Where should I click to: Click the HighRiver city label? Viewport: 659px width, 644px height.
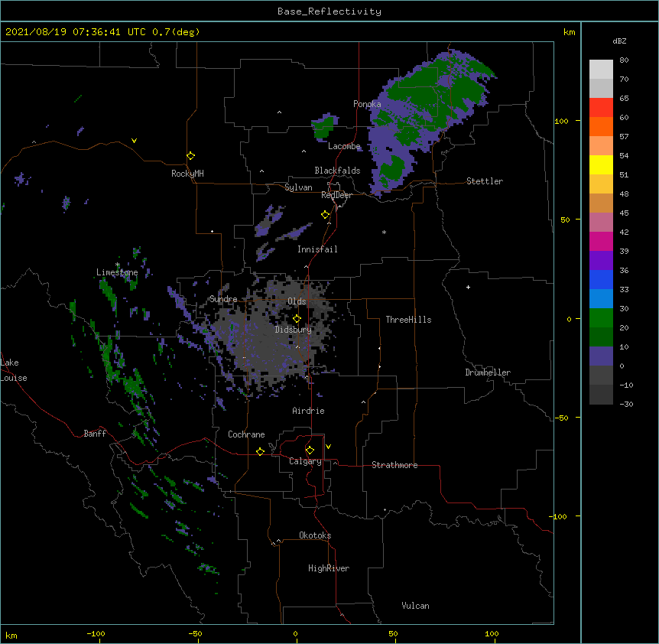pos(329,568)
